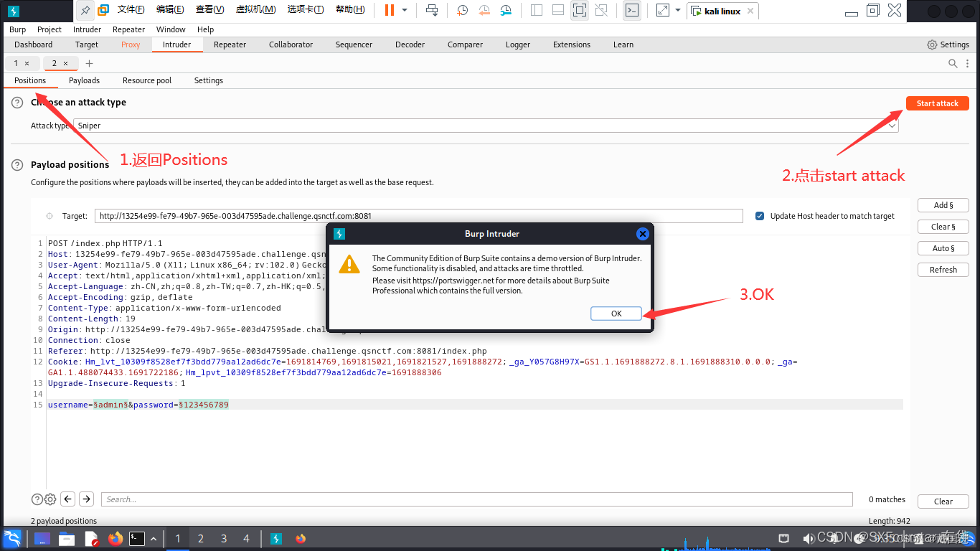
Task: Open the 文件(F) menu
Action: (131, 10)
